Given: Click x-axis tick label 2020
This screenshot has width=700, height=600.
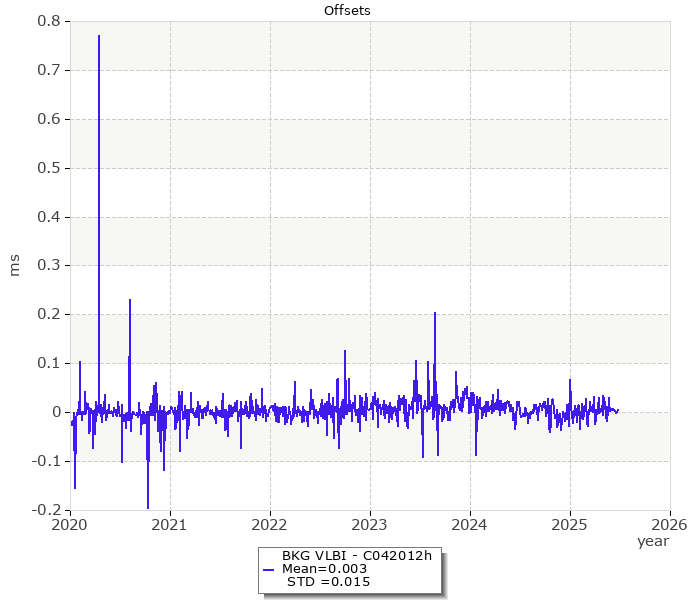Looking at the screenshot, I should 70,525.
